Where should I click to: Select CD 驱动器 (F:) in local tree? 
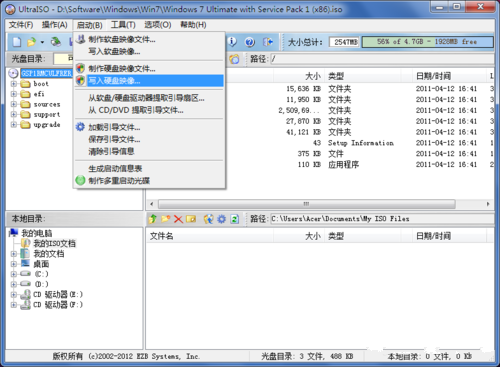click(x=58, y=305)
